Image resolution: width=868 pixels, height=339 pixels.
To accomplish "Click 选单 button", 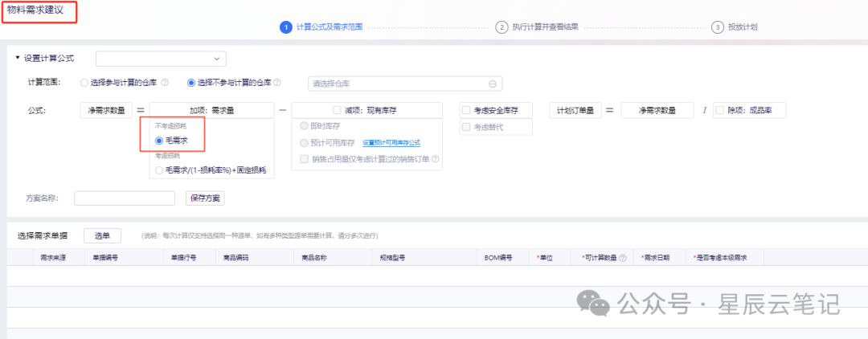I will (x=102, y=235).
